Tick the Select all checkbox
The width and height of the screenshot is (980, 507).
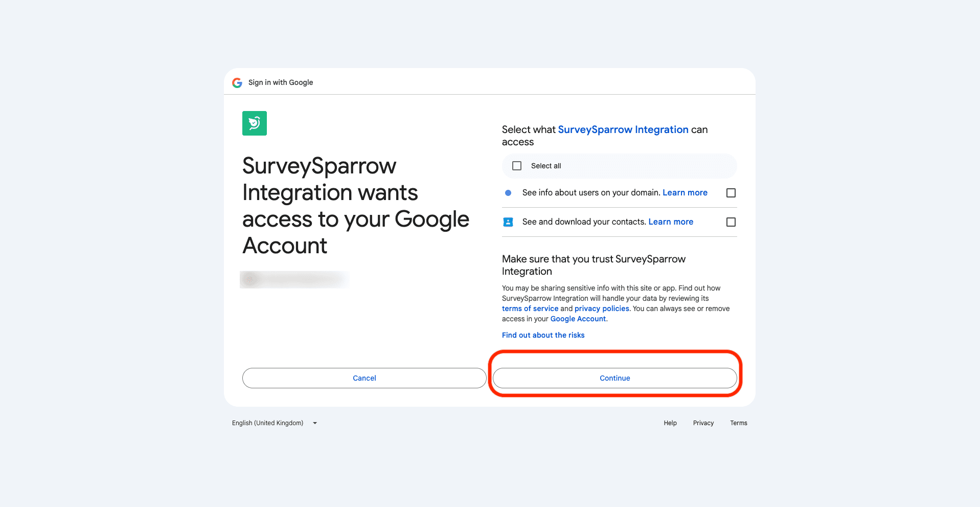[x=517, y=166]
